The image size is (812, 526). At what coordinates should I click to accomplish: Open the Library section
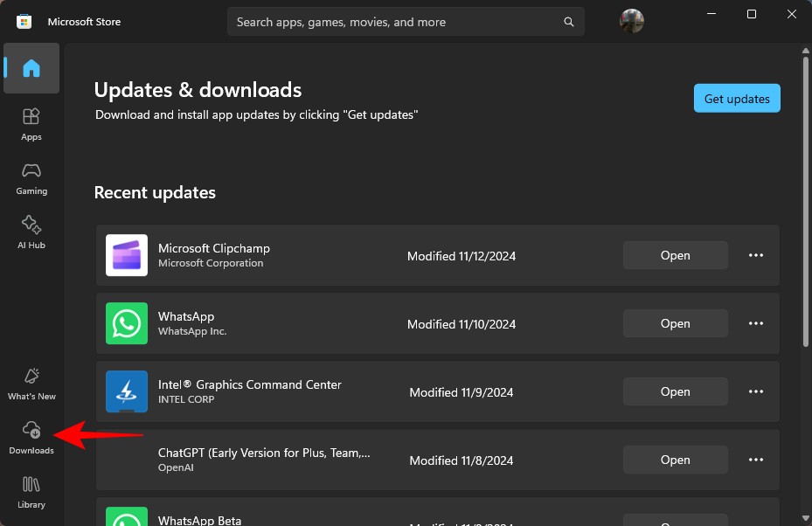tap(31, 491)
